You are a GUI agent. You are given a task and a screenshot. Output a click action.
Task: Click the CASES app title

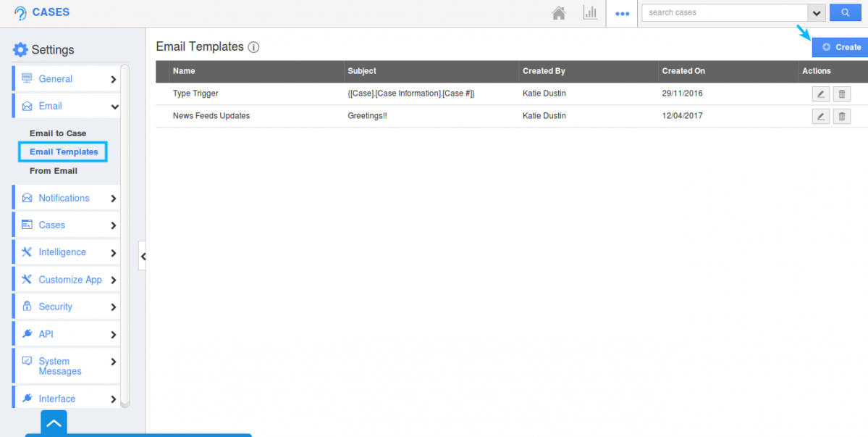(51, 12)
